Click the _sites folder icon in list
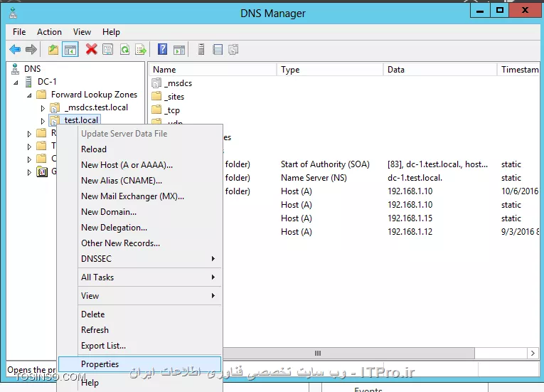Screen dimensions: 544x392 (x=157, y=96)
